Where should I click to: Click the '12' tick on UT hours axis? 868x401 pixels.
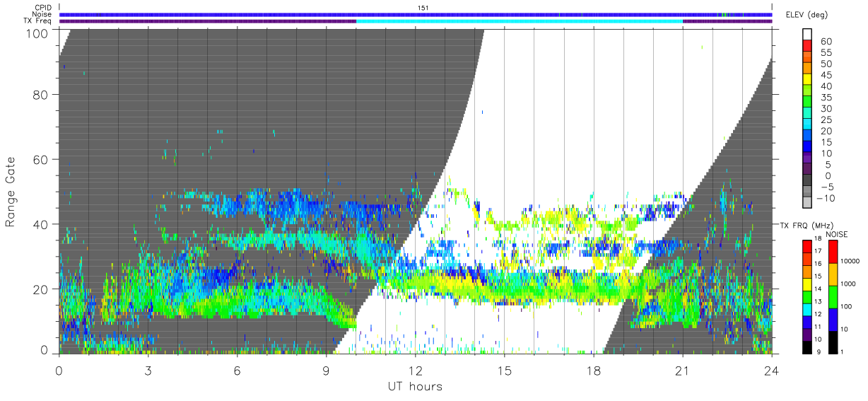pos(416,370)
